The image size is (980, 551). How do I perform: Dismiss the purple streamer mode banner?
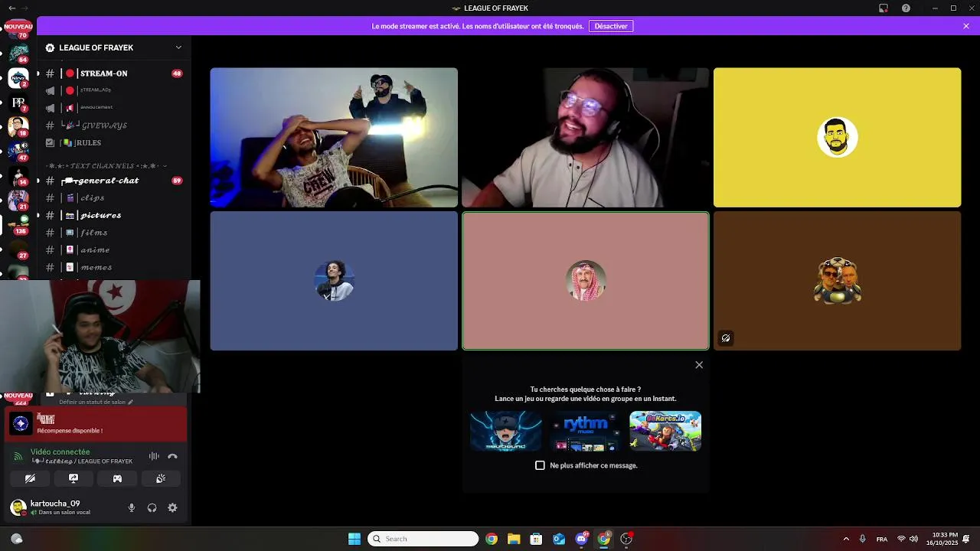[x=966, y=26]
